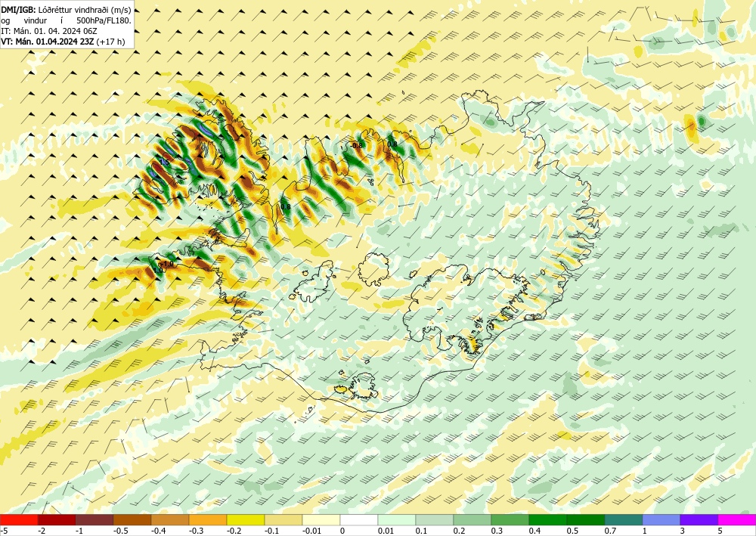This screenshot has height=536, width=756.
Task: Click the light green legend swatch at 0.2
Action: (x=472, y=520)
